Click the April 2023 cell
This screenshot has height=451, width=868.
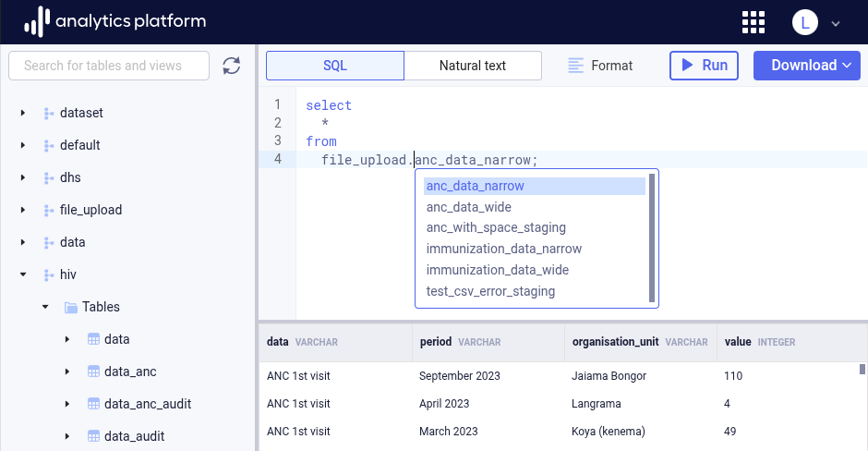click(444, 403)
